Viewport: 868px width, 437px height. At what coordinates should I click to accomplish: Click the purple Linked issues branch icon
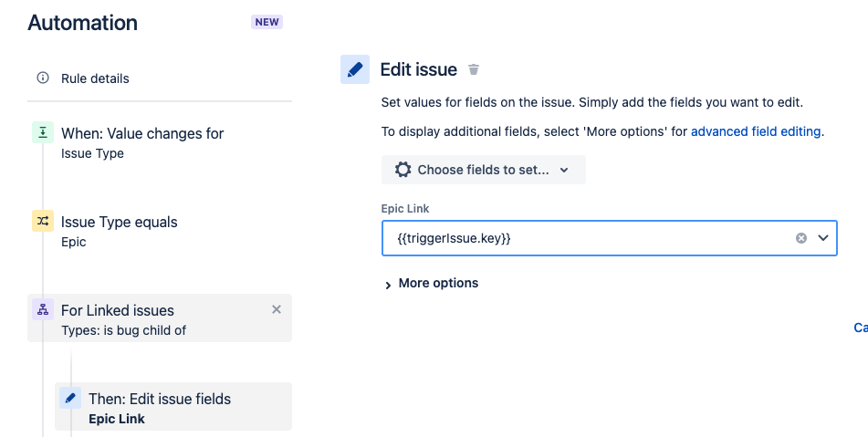pyautogui.click(x=43, y=310)
